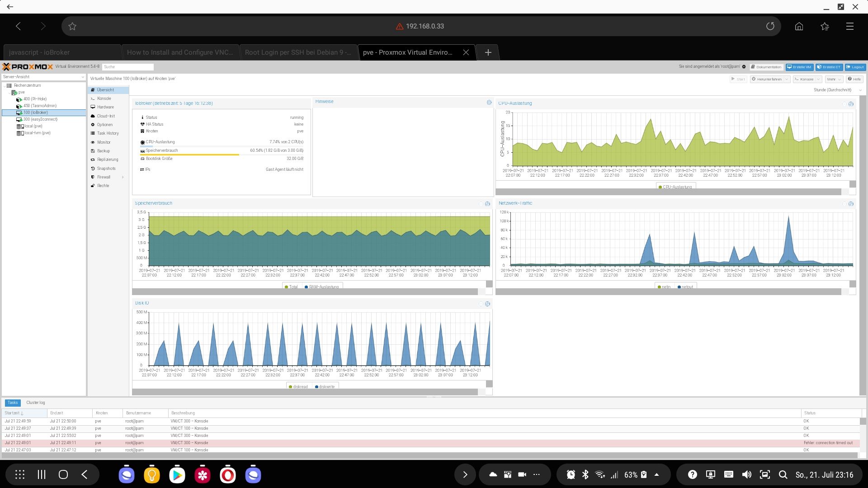Open the Replizierung section
The height and width of the screenshot is (488, 868).
(108, 160)
